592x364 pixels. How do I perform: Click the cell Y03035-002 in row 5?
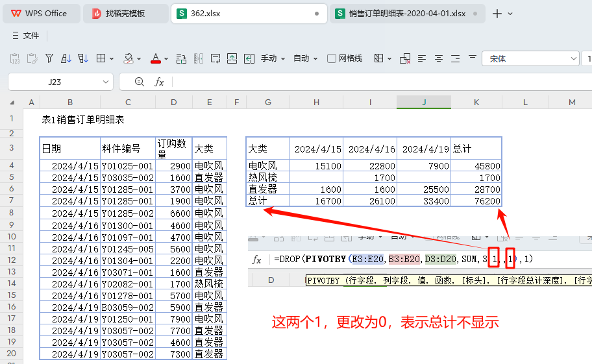coord(128,177)
